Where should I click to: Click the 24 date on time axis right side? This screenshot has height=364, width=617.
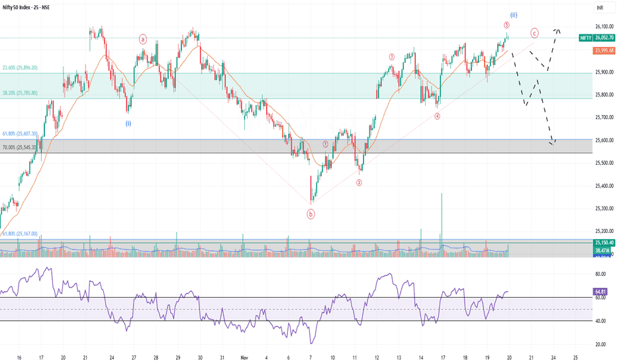point(553,357)
